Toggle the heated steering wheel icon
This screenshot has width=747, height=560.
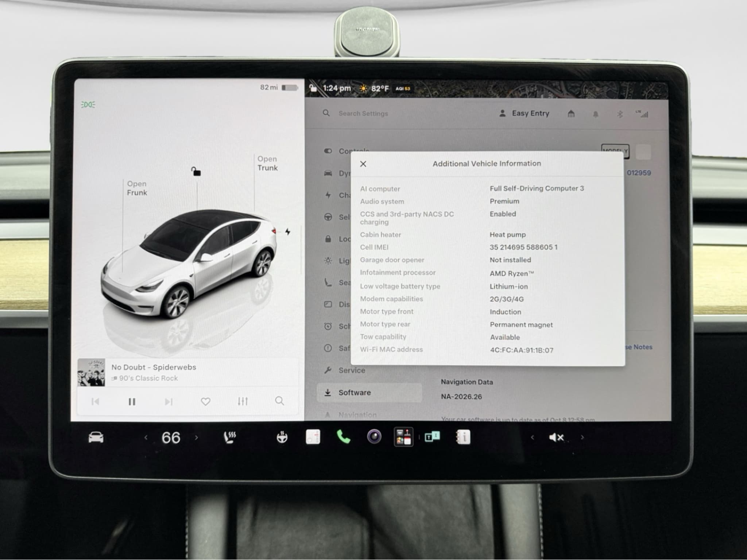[282, 437]
